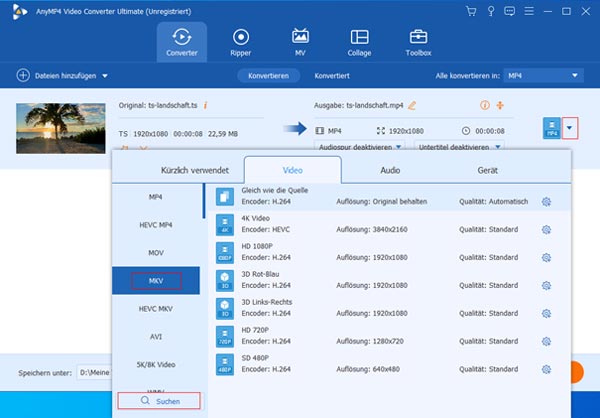Select MP4 in format list

156,197
